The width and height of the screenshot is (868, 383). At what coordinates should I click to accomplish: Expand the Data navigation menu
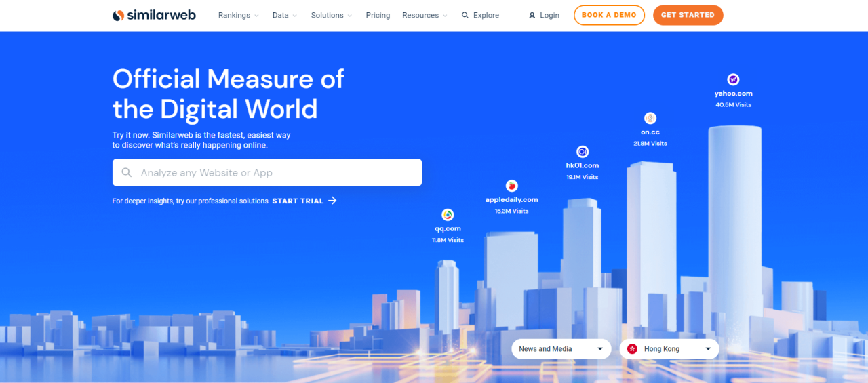coord(284,15)
